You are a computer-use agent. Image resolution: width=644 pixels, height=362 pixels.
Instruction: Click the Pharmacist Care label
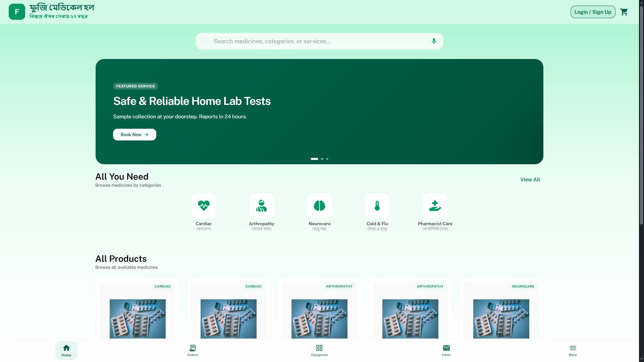pos(435,224)
